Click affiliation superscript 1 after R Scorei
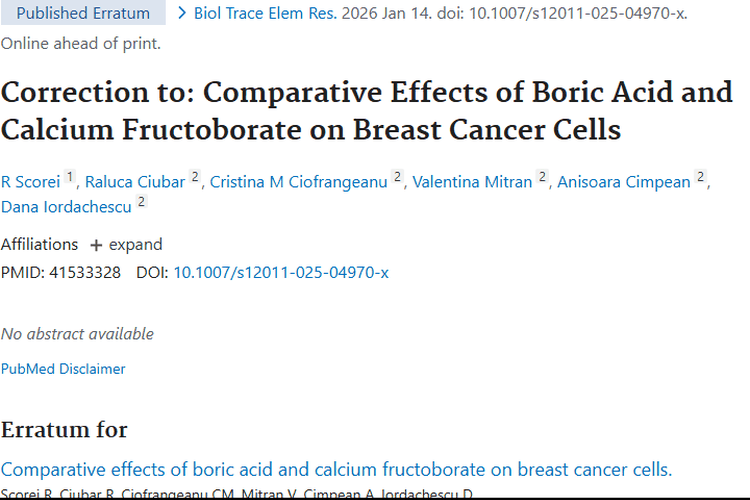Image resolution: width=750 pixels, height=500 pixels. (71, 177)
